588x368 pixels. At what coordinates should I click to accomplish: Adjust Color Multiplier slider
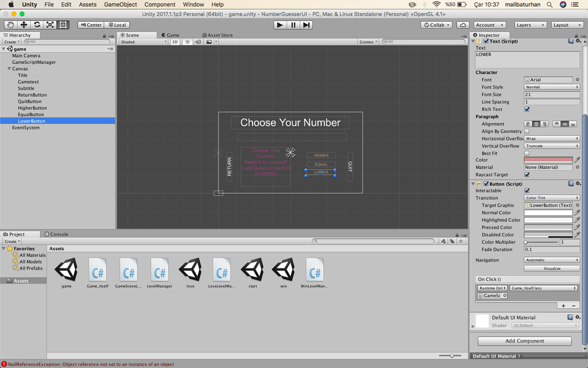[x=541, y=242]
